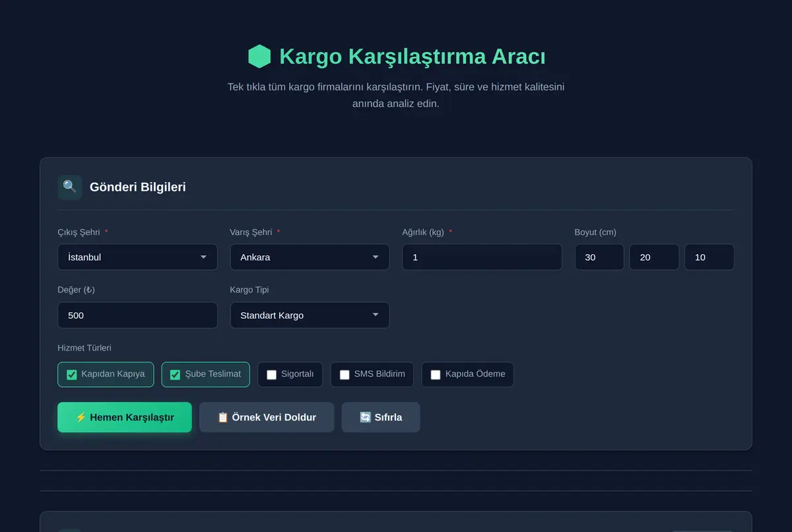This screenshot has width=792, height=532.
Task: Click the Örnek Veri Doldur button
Action: pyautogui.click(x=267, y=417)
